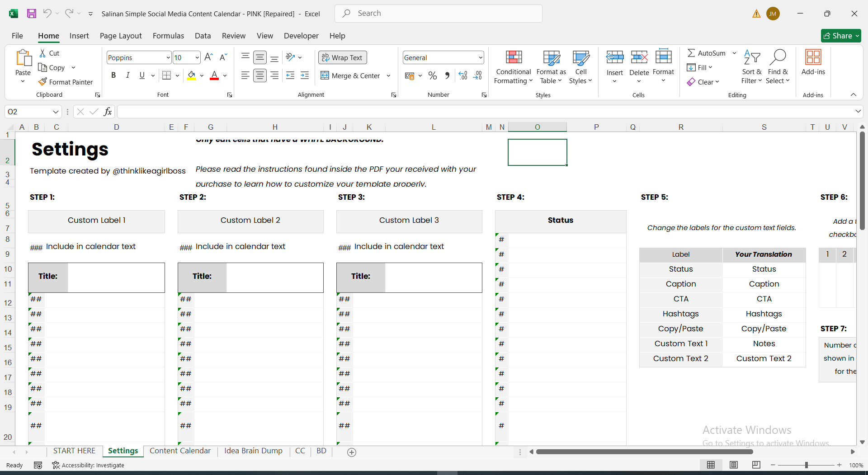Open the Font Color dropdown arrow

tap(225, 75)
